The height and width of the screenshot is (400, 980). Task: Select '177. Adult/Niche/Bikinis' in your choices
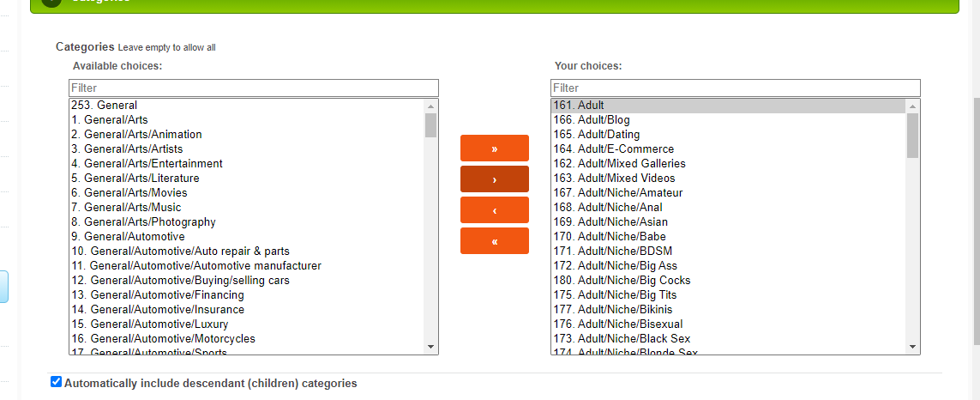coord(729,309)
